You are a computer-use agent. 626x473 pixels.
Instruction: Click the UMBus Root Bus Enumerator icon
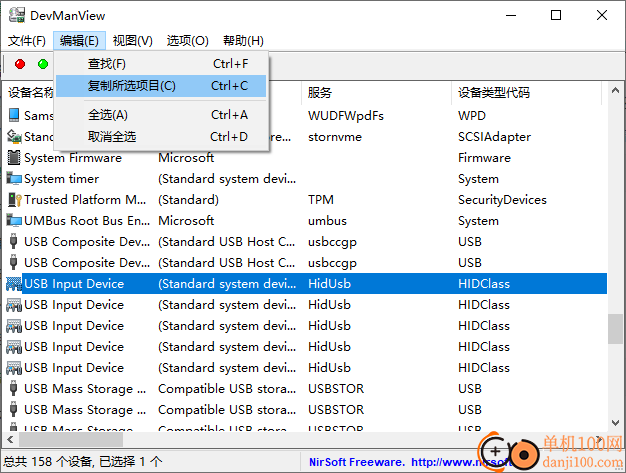[14, 220]
